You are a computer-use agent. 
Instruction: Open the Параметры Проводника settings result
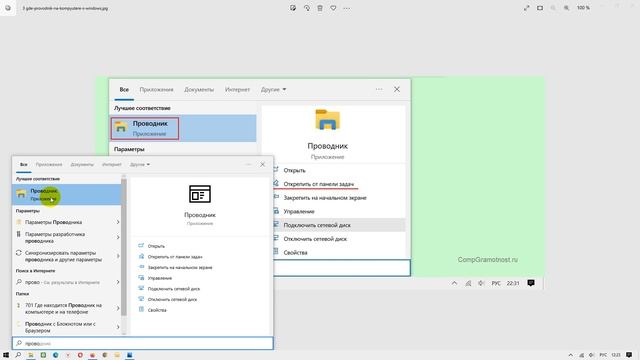53,222
